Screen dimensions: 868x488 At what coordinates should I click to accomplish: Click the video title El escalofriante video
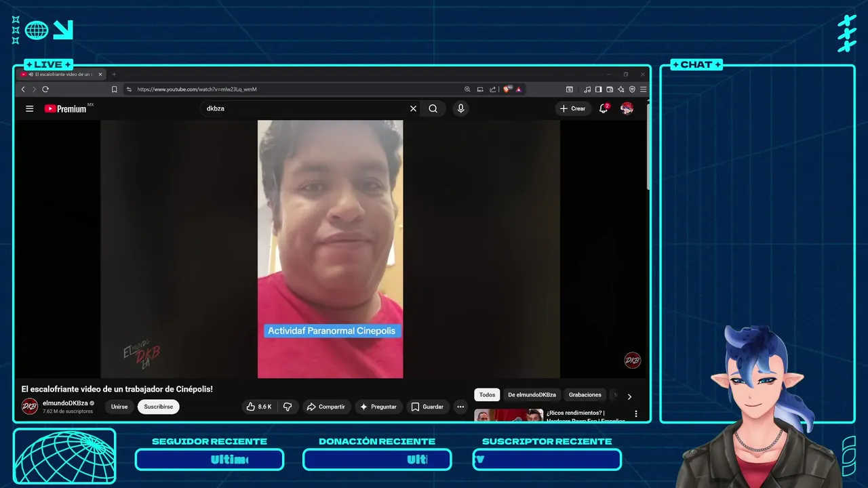tap(117, 389)
